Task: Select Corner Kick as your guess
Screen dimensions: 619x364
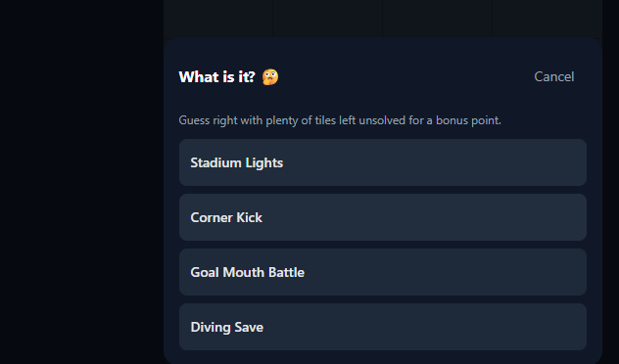Action: (383, 217)
